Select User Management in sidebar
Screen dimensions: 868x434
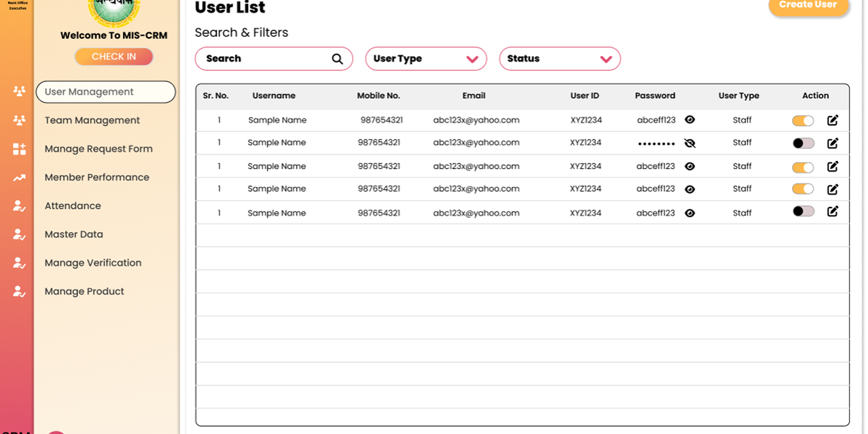point(105,92)
